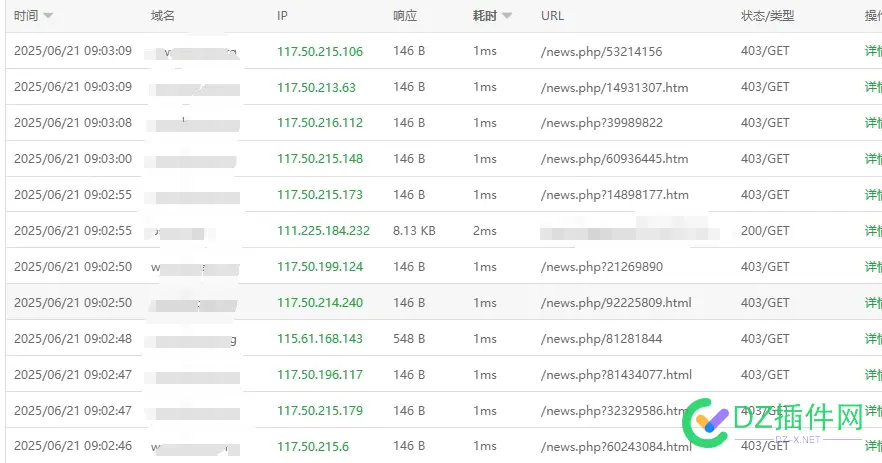
Task: Select URL text /news.php/92225809.html
Action: (616, 303)
